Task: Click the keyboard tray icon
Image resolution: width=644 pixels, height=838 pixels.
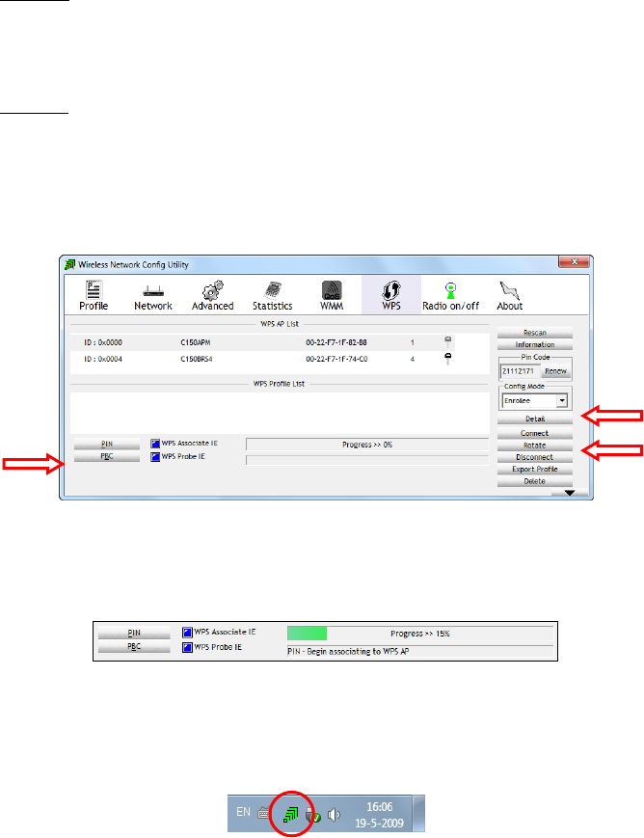Action: click(264, 814)
